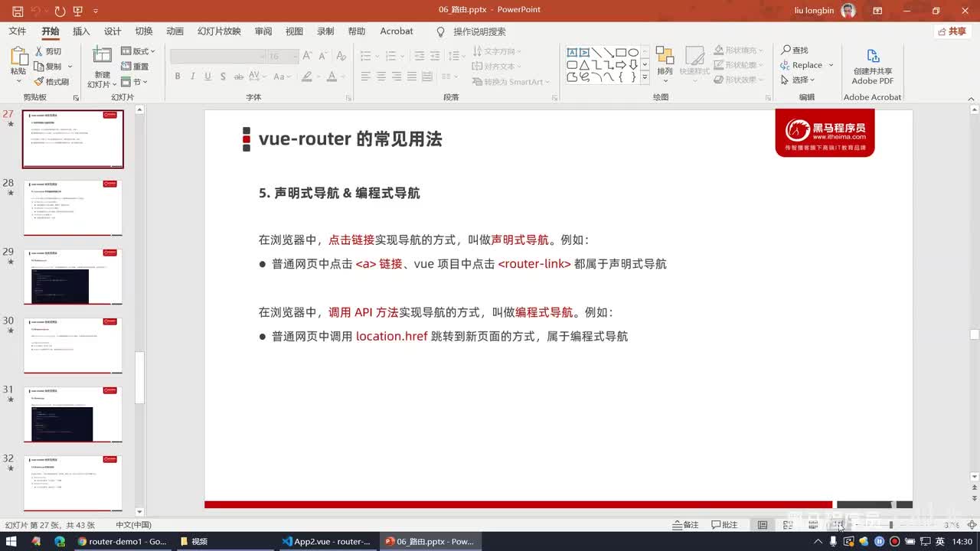Switch to the Insert (插入) tab

coord(81,31)
